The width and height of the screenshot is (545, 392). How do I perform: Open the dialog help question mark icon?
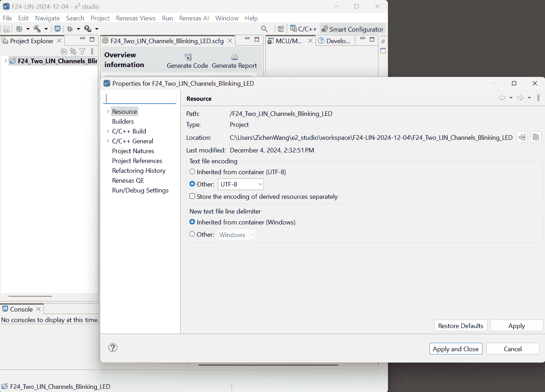(x=113, y=348)
